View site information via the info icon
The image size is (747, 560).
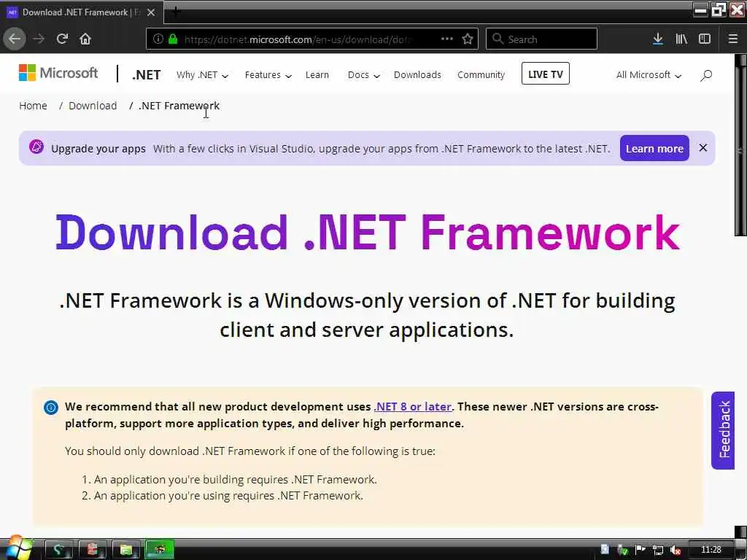(x=158, y=39)
